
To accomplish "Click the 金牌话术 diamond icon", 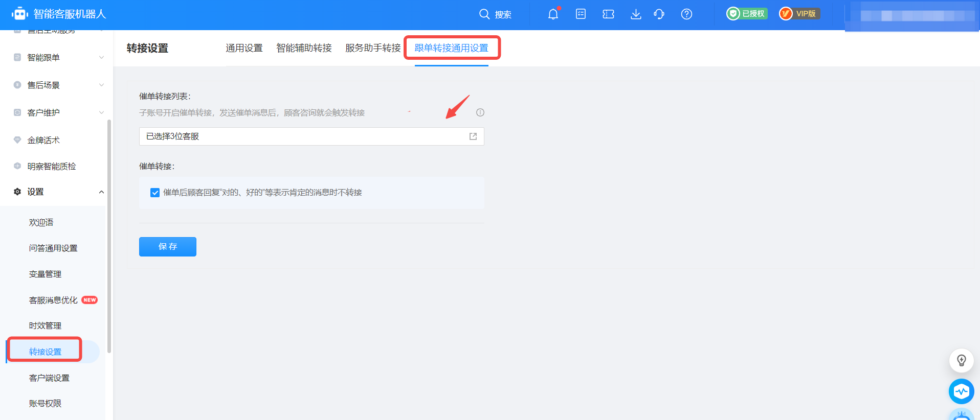I will click(17, 139).
